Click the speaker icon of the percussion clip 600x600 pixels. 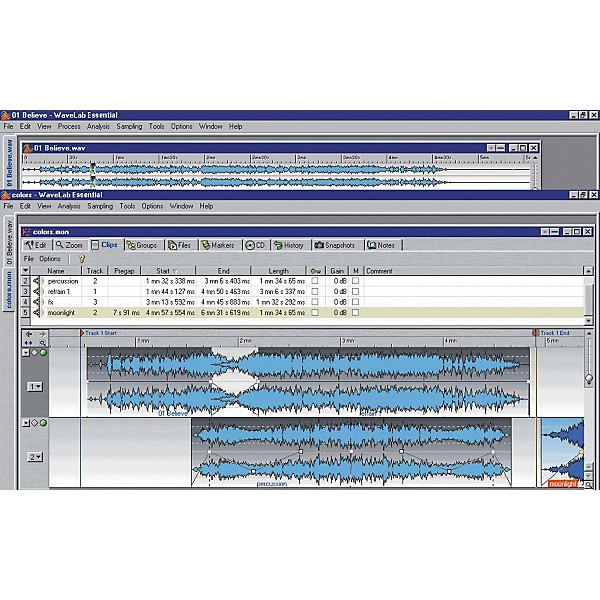[37, 281]
